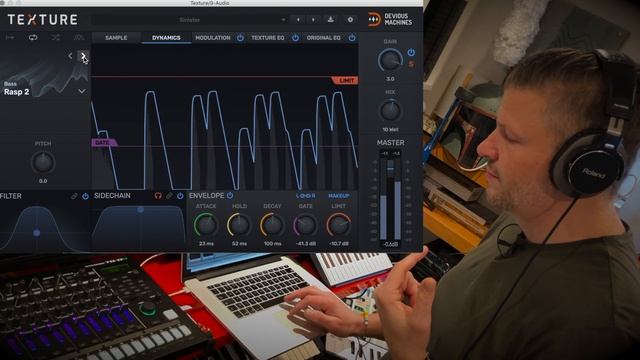This screenshot has width=640, height=360.
Task: Toggle the Original EQ power button
Action: (x=352, y=38)
